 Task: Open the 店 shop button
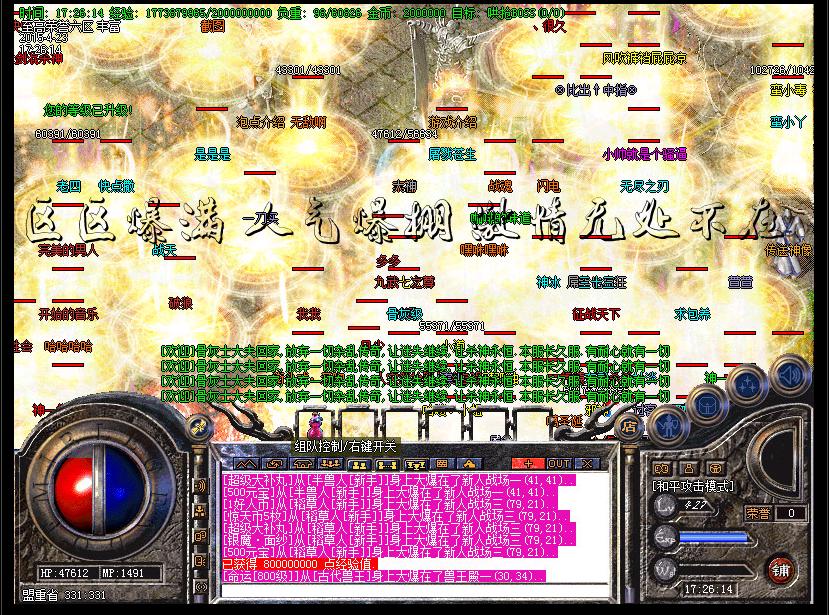628,426
